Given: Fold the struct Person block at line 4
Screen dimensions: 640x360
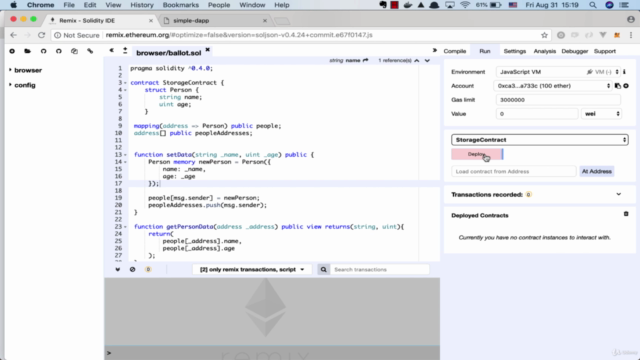Looking at the screenshot, I should coord(125,90).
